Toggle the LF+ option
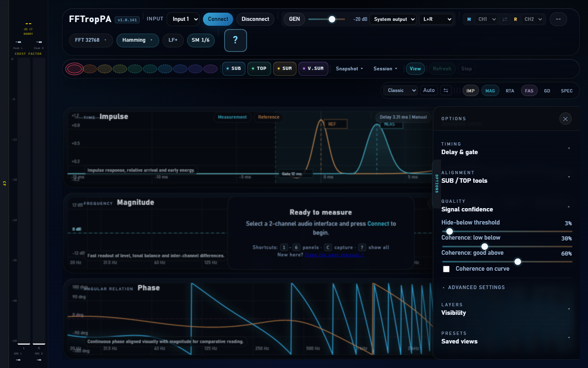 (x=173, y=40)
